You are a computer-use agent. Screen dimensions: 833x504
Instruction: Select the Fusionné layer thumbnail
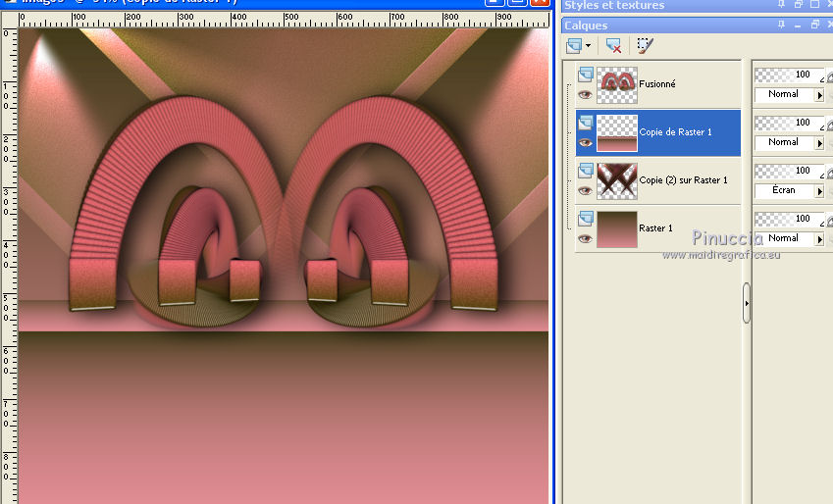pos(617,85)
